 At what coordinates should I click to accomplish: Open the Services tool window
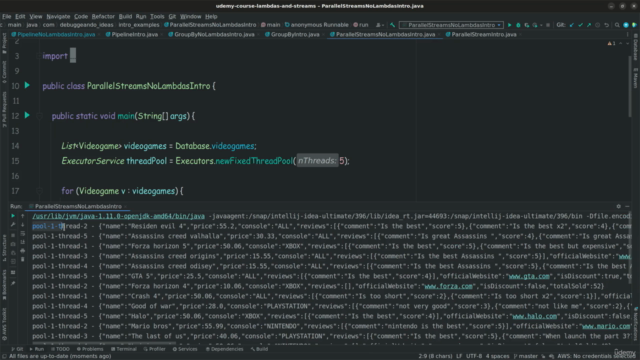(185, 349)
